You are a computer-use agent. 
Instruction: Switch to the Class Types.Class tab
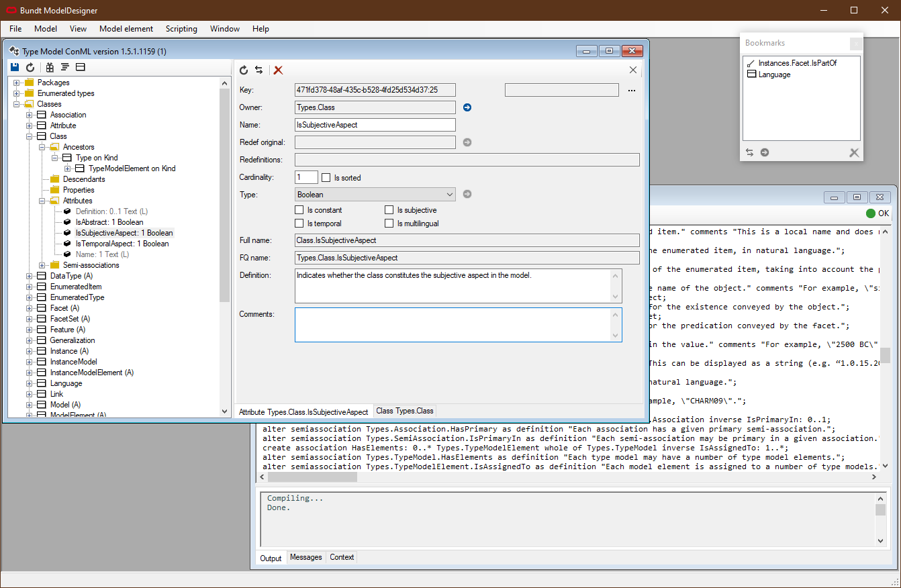point(405,411)
